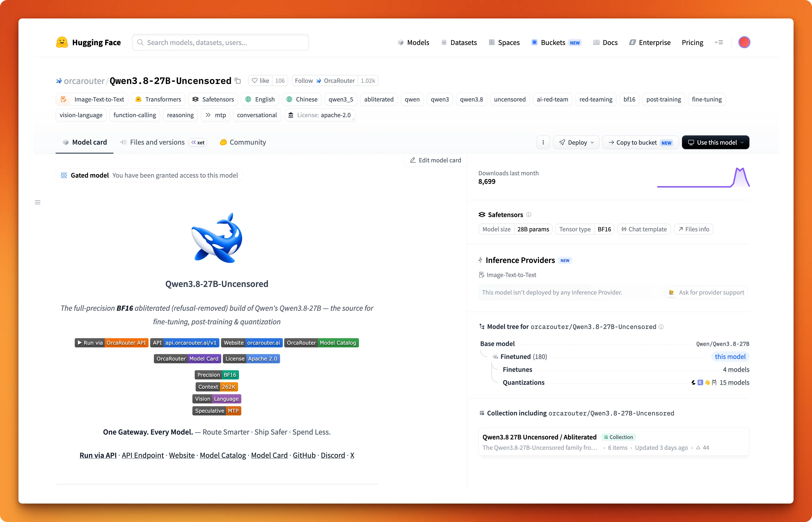Open the Discord text link
This screenshot has width=812, height=522.
[333, 455]
